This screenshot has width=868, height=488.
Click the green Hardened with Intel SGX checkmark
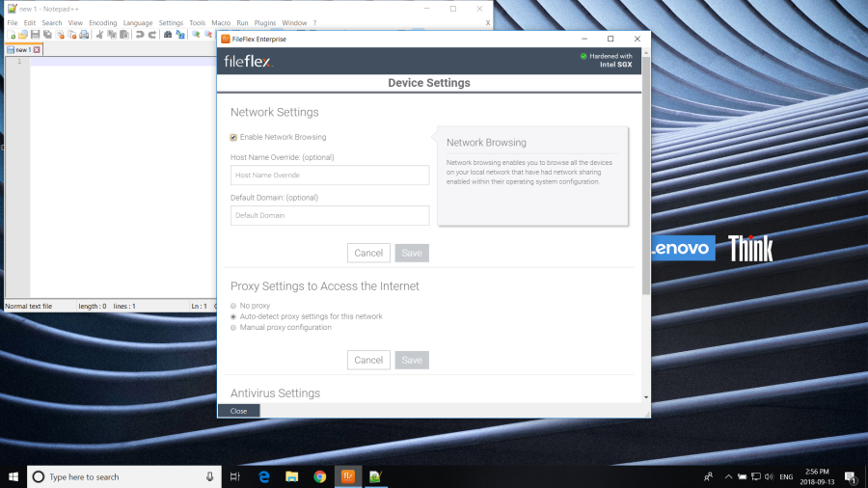[x=583, y=56]
